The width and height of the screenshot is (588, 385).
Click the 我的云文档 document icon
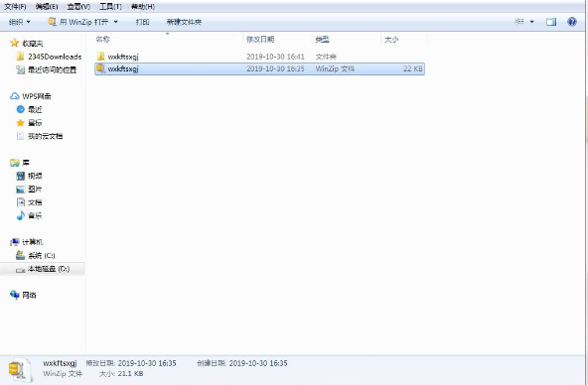[x=20, y=136]
